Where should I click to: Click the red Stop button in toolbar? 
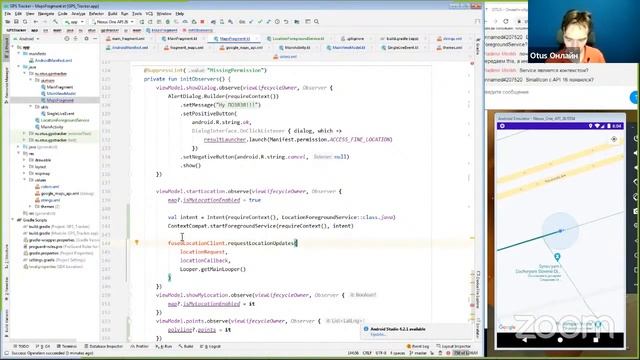coord(202,22)
